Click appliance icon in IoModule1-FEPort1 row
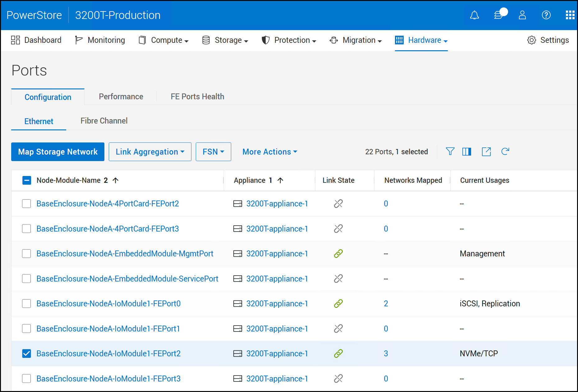 tap(238, 329)
